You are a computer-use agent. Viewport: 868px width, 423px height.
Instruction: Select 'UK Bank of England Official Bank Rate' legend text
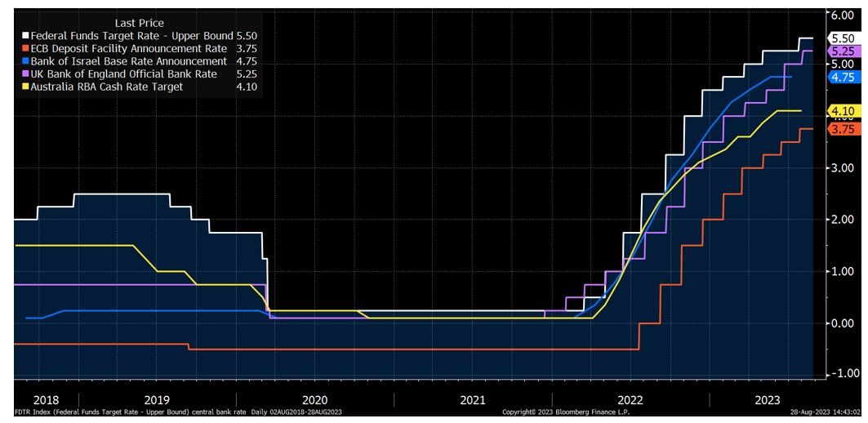pyautogui.click(x=123, y=74)
